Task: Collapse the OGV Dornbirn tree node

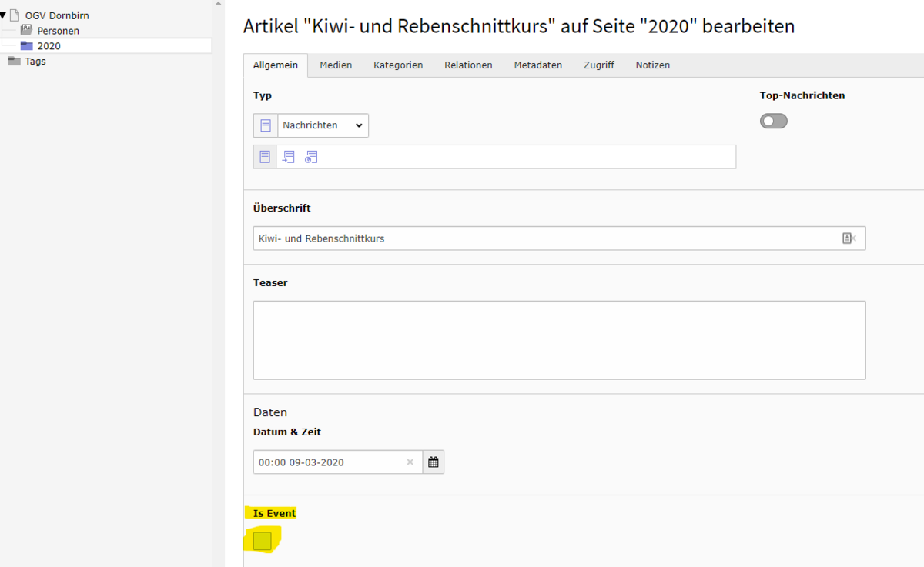Action: 3,15
